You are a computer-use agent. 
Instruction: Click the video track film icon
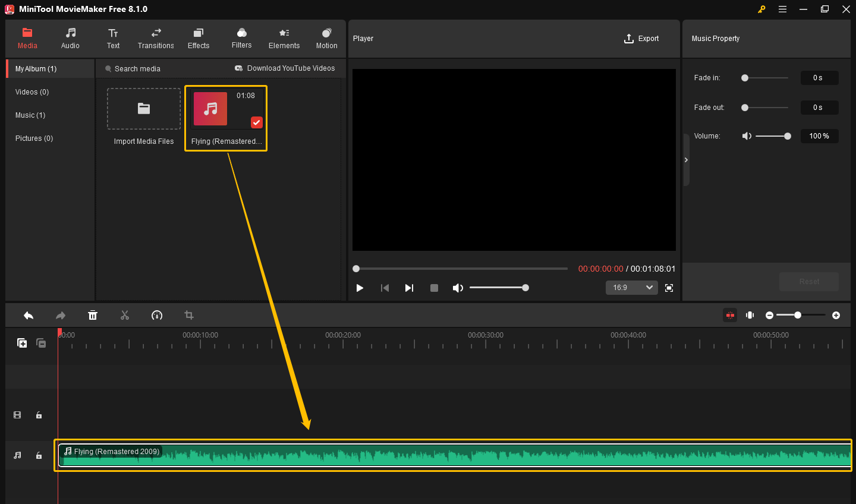tap(17, 415)
